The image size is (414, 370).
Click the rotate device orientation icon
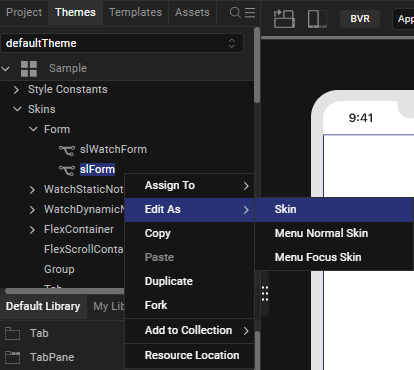click(x=284, y=19)
